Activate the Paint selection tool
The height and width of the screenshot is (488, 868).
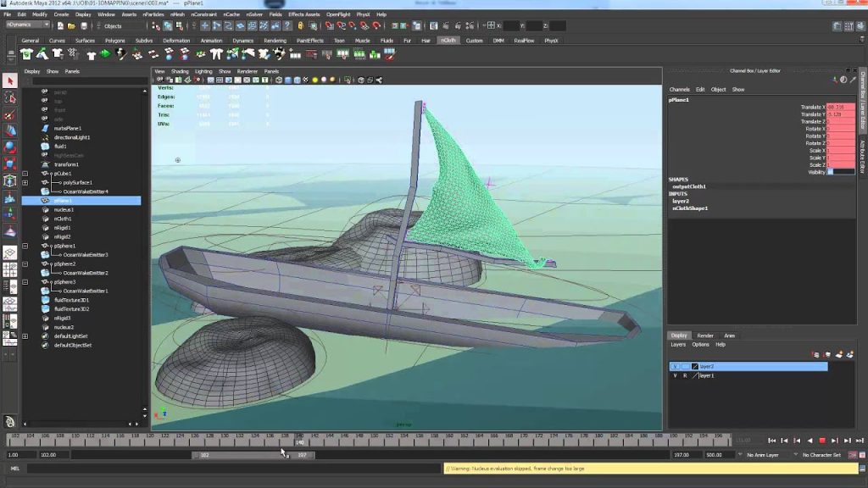point(10,114)
